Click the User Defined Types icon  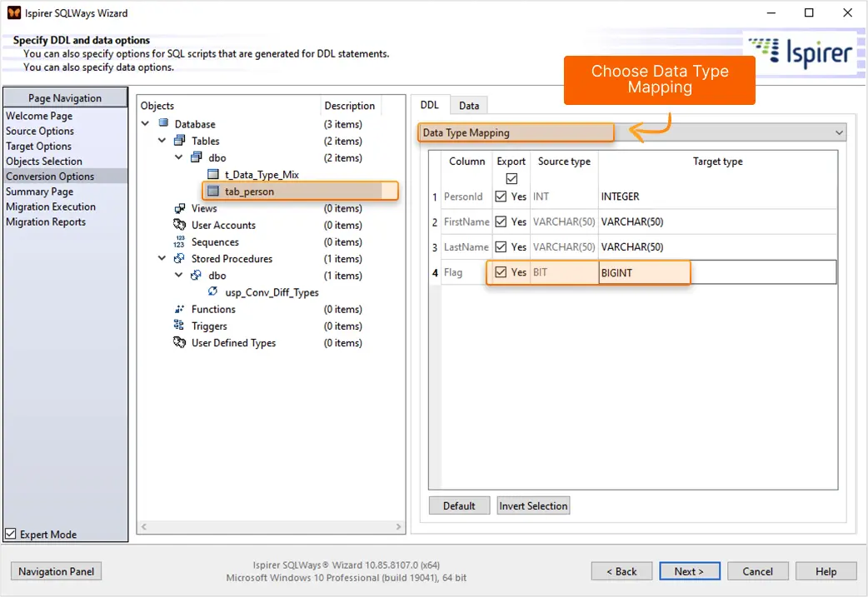179,342
